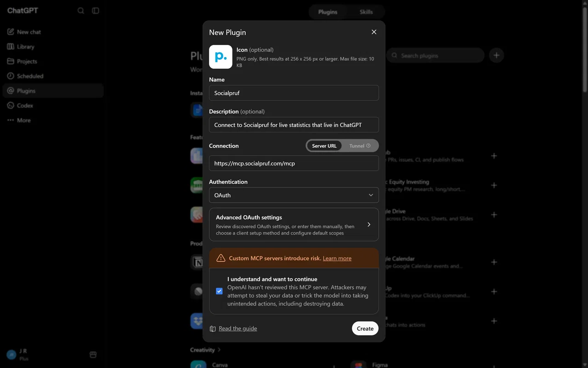Open Projects in the sidebar

(x=53, y=61)
